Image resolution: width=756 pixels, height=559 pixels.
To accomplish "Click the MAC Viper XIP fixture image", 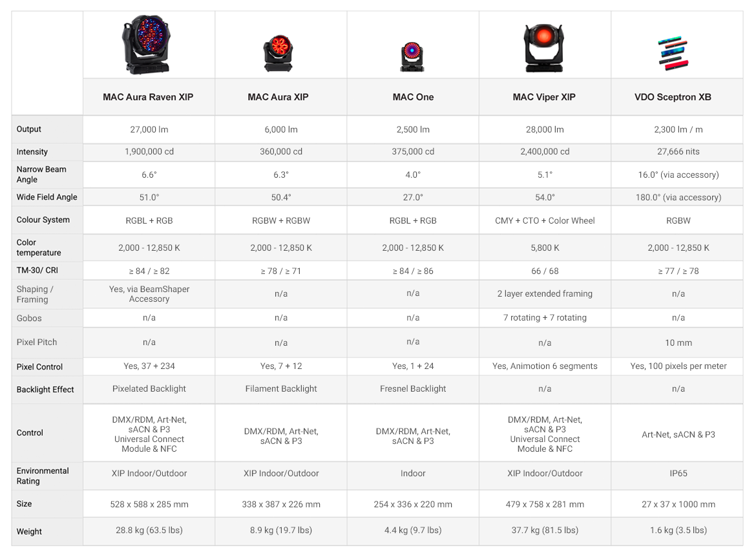I will click(544, 48).
